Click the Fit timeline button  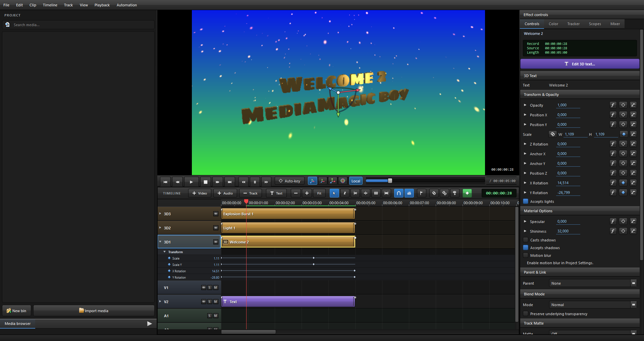coord(319,193)
